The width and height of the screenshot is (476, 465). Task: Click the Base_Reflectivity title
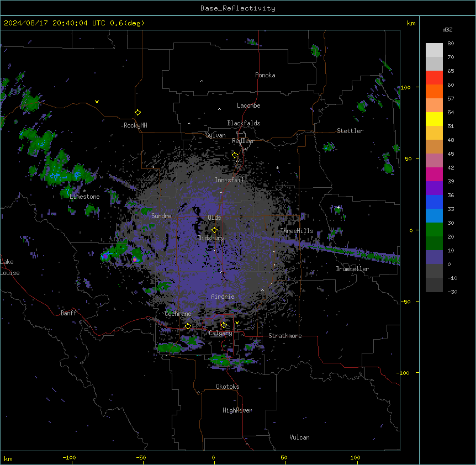point(238,8)
